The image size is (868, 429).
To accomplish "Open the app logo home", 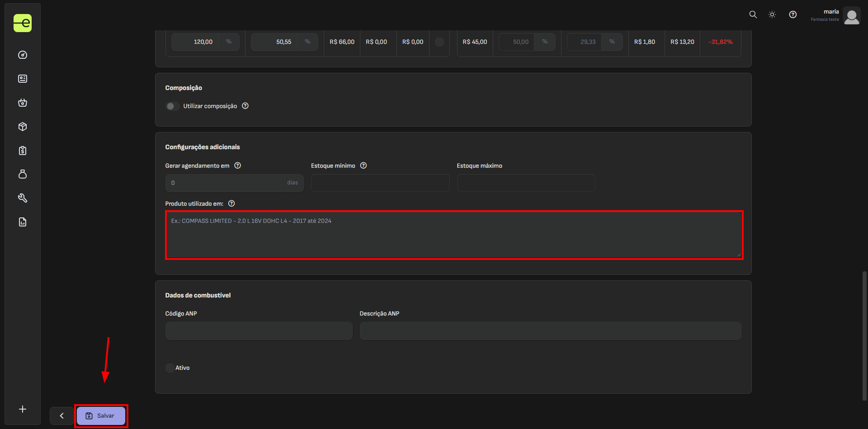I will pyautogui.click(x=23, y=23).
